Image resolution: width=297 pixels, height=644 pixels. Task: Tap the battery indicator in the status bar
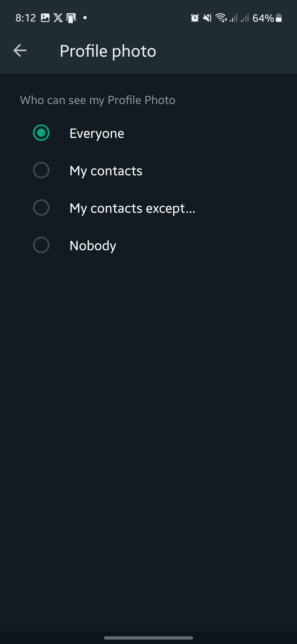pos(278,18)
